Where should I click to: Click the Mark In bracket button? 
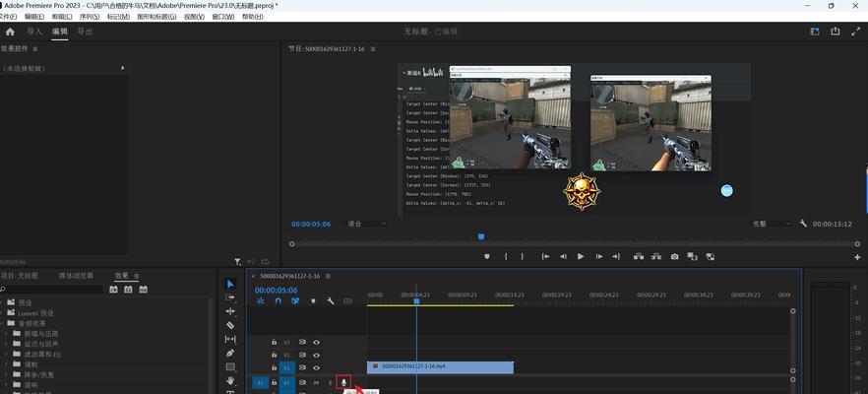click(x=506, y=256)
